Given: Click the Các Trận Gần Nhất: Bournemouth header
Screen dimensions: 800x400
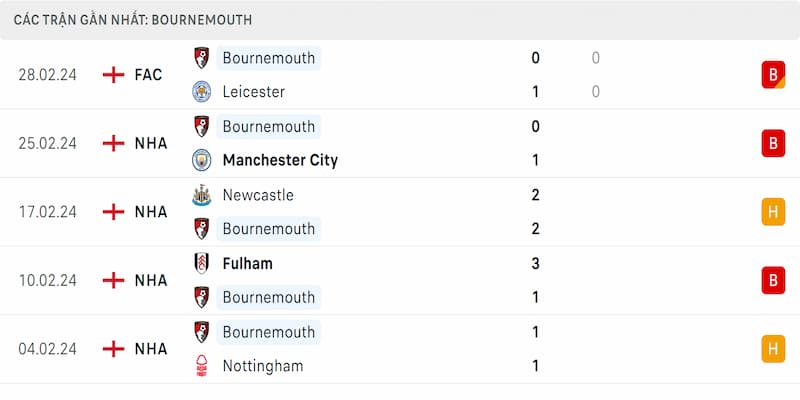Looking at the screenshot, I should (133, 20).
